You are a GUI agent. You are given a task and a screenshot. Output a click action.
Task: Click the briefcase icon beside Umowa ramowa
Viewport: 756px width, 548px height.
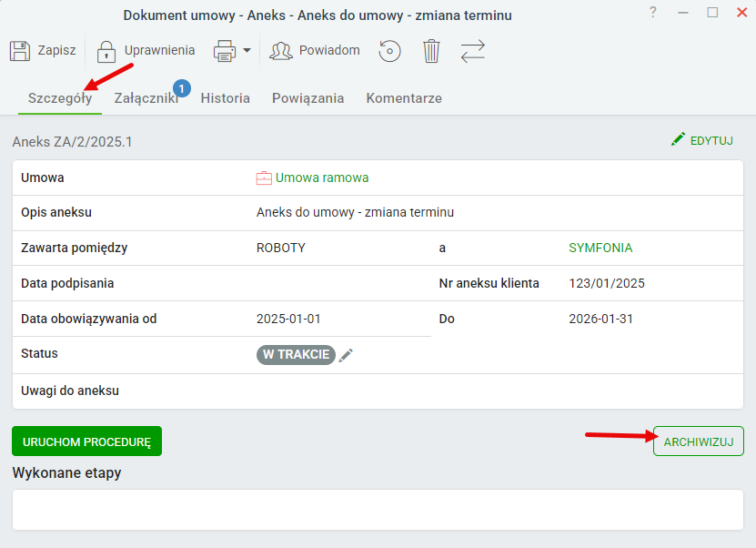(x=264, y=178)
